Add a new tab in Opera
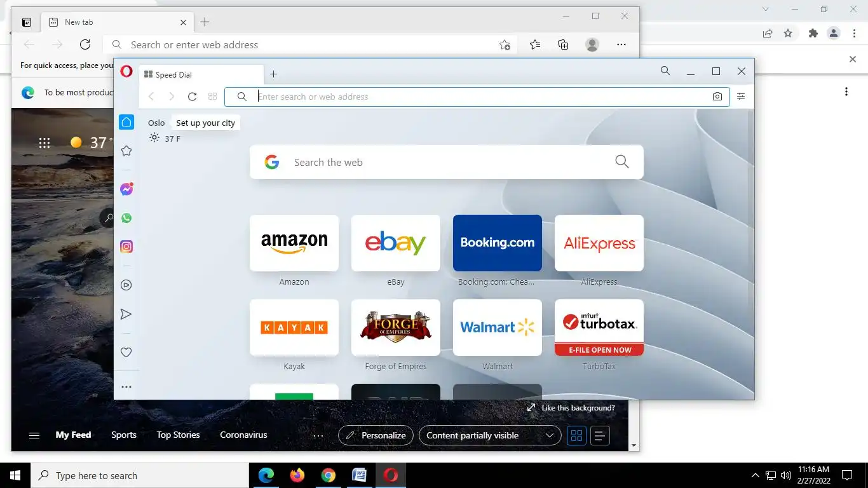Viewport: 868px width, 488px height. pyautogui.click(x=273, y=74)
